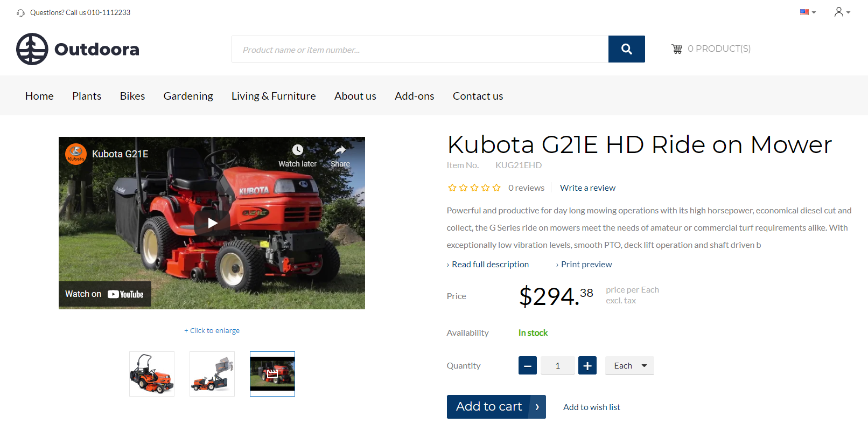This screenshot has width=868, height=423.
Task: Click the Watch later clock icon
Action: tap(297, 150)
